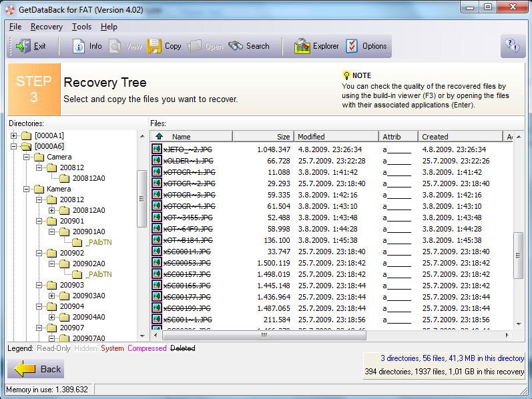Click the file icon beside xOT~64F9.JPG
532x399 pixels.
click(x=157, y=229)
